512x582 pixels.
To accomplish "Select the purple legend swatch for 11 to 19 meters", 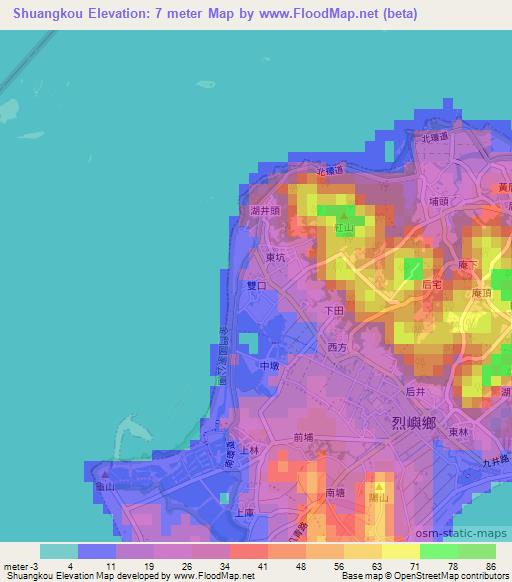I will coord(135,551).
